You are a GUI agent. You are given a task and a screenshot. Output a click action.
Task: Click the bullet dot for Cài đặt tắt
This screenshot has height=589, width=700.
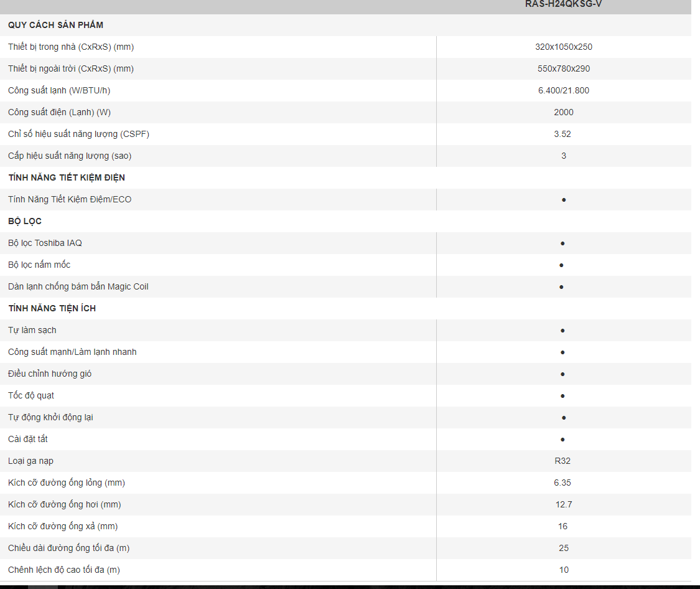562,440
